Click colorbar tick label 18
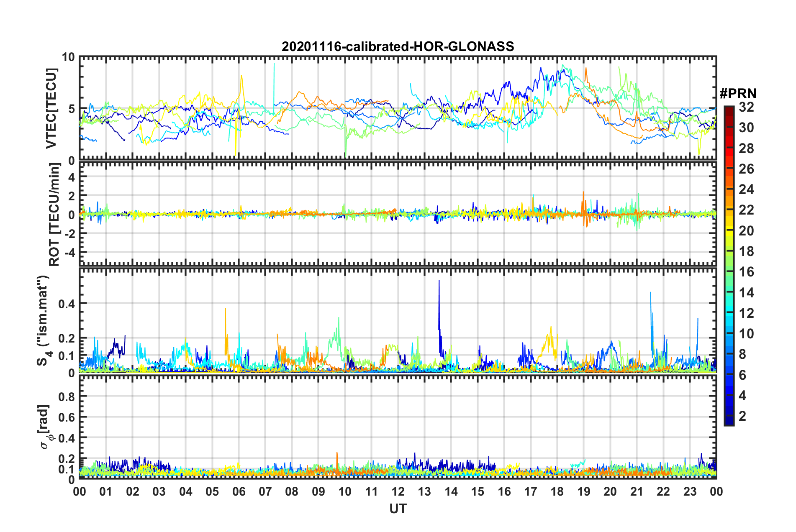This screenshot has height=532, width=796. [x=746, y=251]
